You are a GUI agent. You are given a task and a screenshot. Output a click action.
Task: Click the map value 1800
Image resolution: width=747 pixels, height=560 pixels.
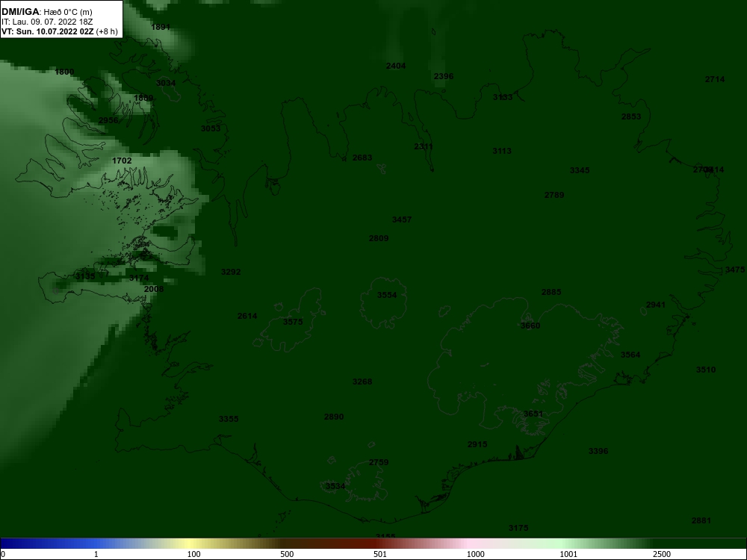64,72
